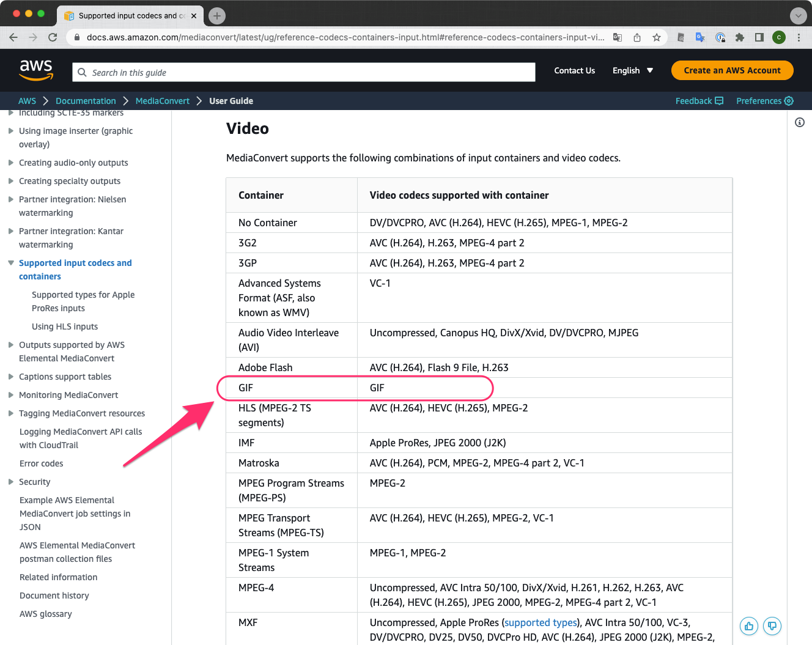Screen dimensions: 812x645
Task: Expand Captions support tables section
Action: tap(11, 377)
